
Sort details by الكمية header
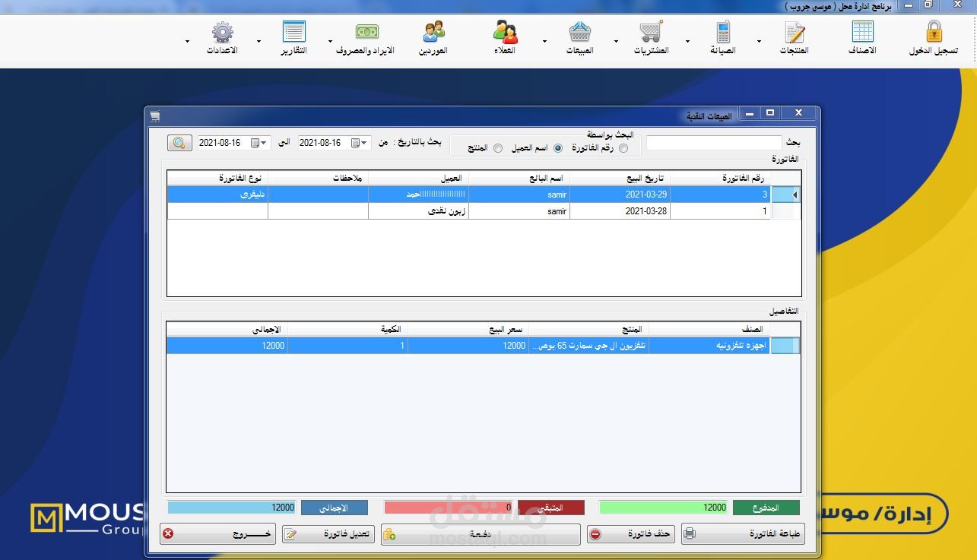347,330
